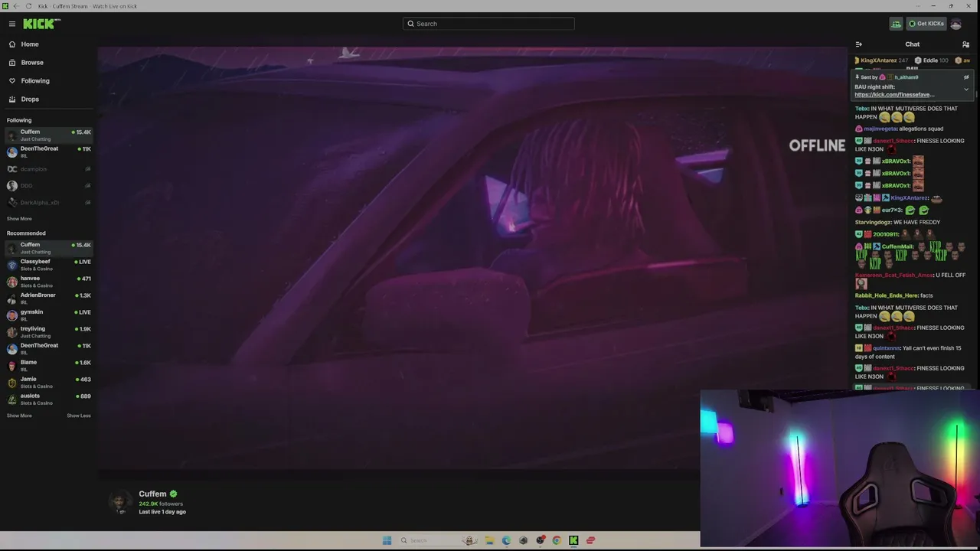Open the green gift shop icon

click(896, 24)
